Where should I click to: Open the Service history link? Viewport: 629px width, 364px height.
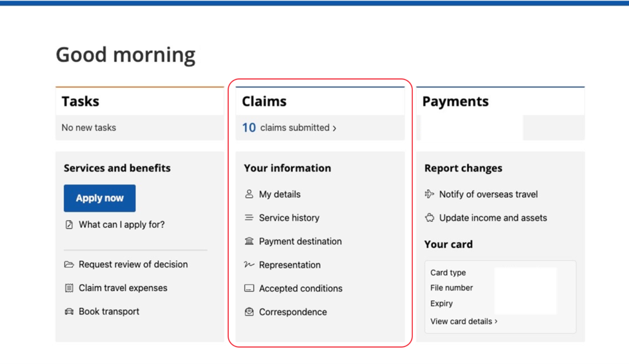coord(289,218)
